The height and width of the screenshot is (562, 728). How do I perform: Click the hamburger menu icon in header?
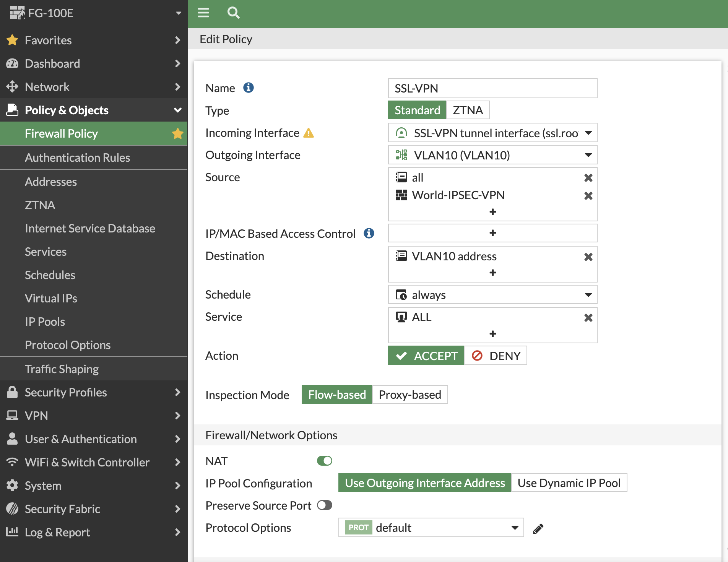coord(203,13)
